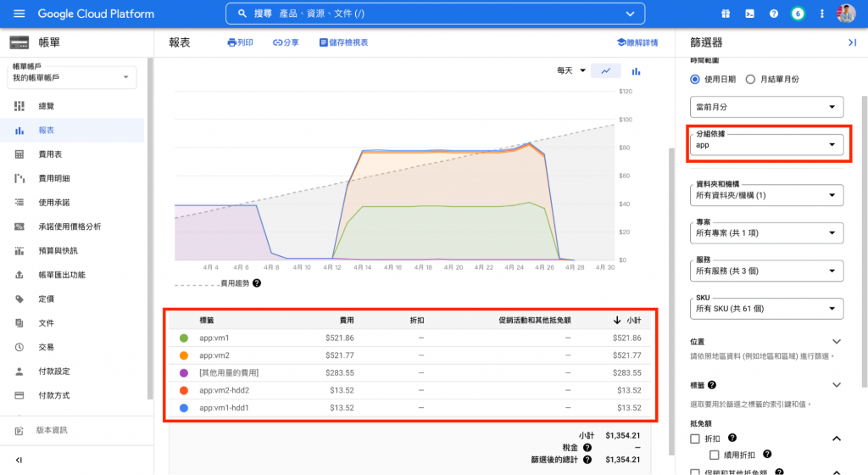Click help icon next to 費用趨勢
The width and height of the screenshot is (868, 475).
tap(257, 283)
